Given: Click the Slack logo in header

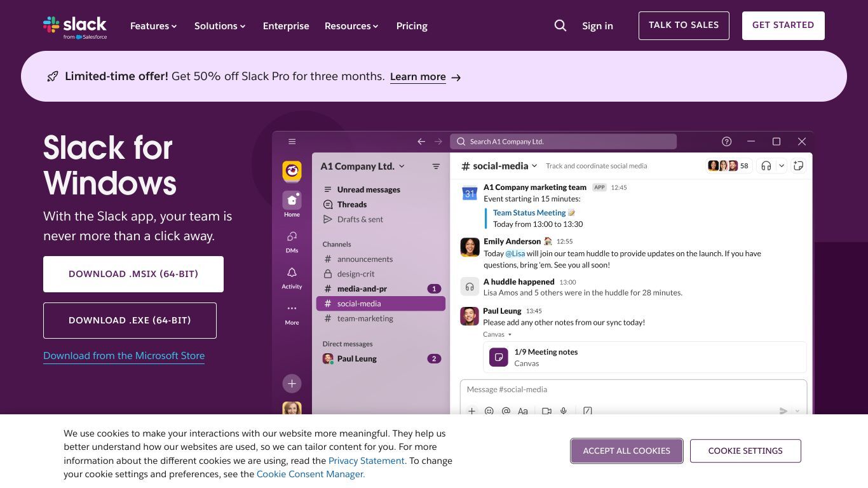Looking at the screenshot, I should 75,27.
